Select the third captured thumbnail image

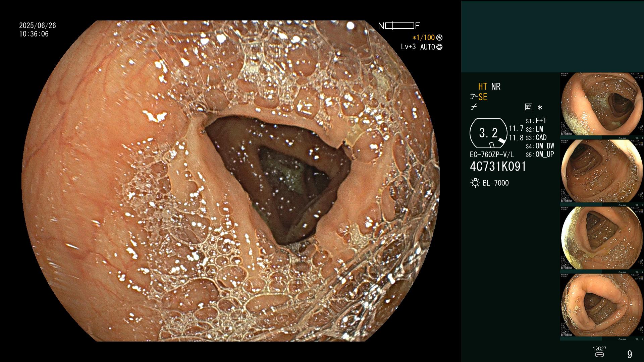pyautogui.click(x=602, y=238)
